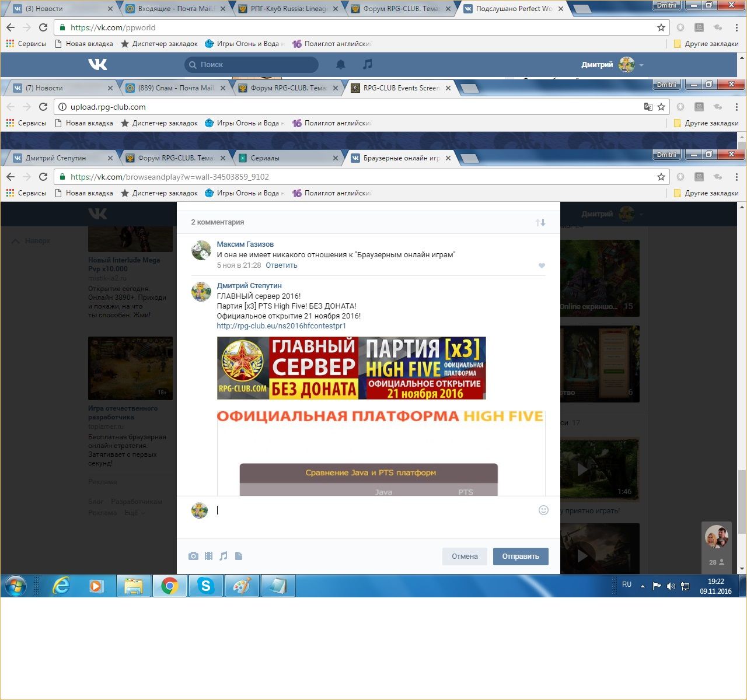
Task: Open Google Chrome from the taskbar
Action: click(x=170, y=586)
